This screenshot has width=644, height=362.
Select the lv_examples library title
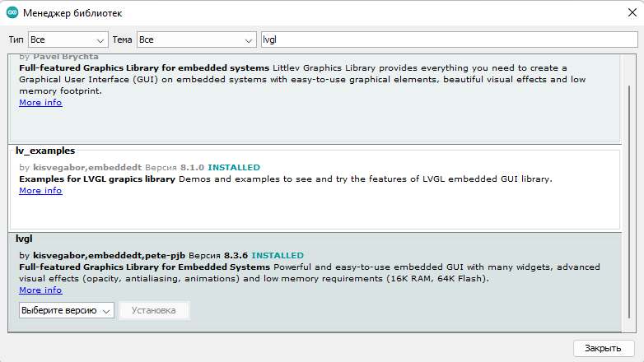coord(45,151)
